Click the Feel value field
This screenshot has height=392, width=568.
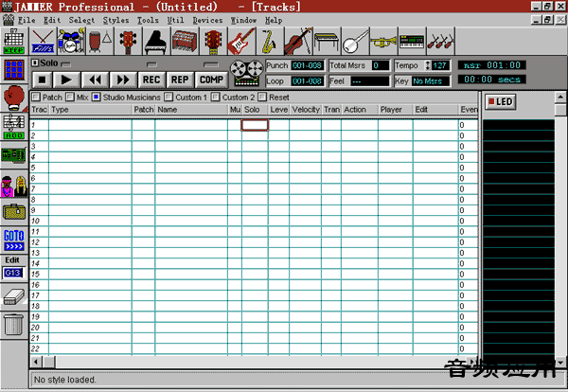tap(369, 81)
